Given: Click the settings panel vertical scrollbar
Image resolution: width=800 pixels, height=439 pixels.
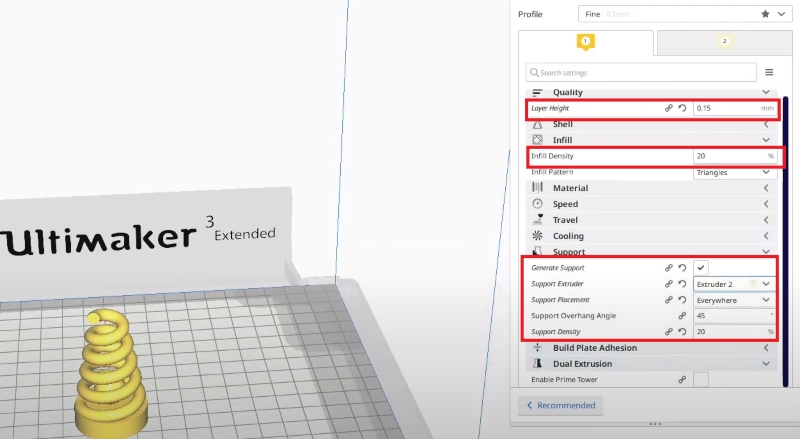Looking at the screenshot, I should click(x=786, y=240).
